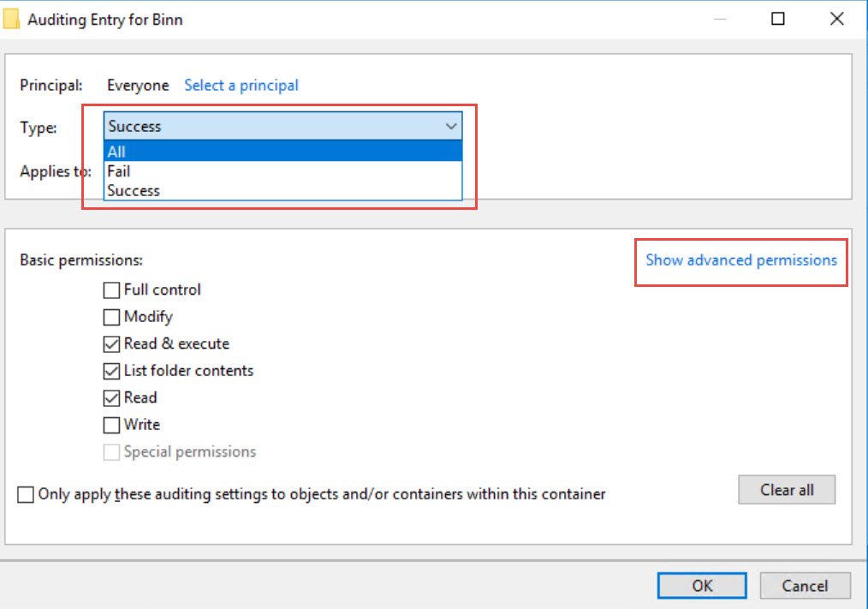The width and height of the screenshot is (868, 609).
Task: Tick Only apply these auditing settings checkbox
Action: coord(26,494)
